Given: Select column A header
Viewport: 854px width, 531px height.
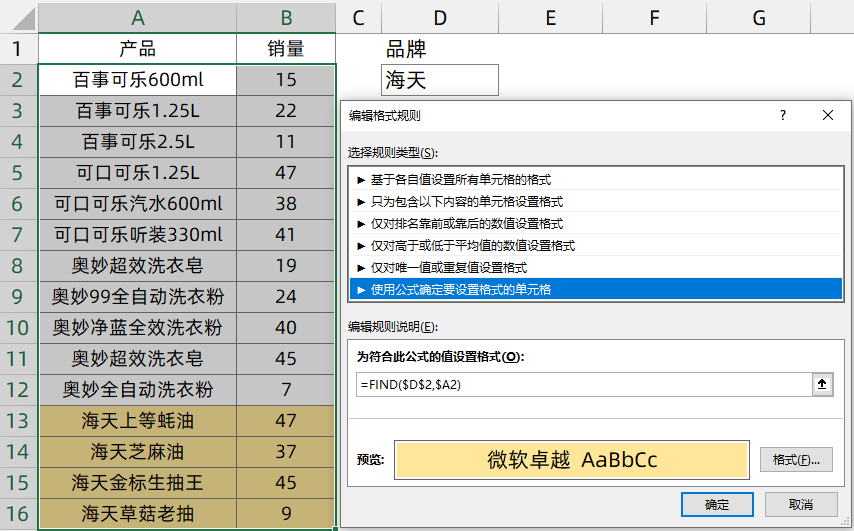Looking at the screenshot, I should coord(137,18).
